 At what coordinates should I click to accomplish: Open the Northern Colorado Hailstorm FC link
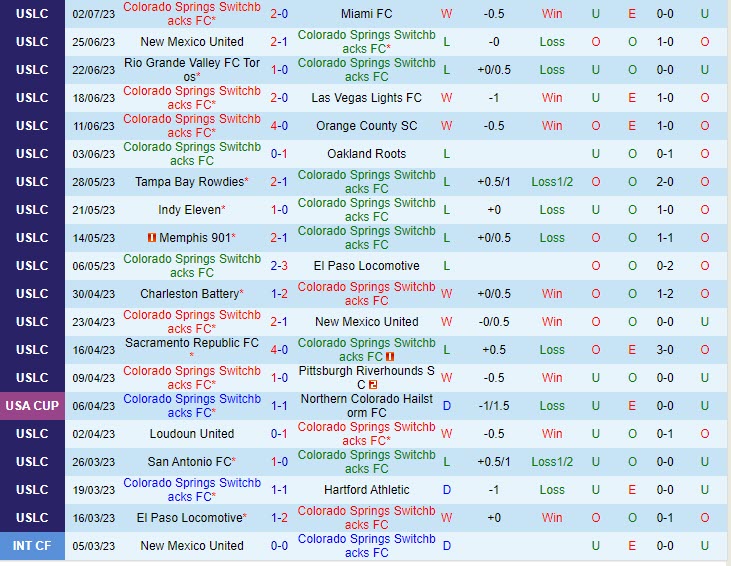366,406
